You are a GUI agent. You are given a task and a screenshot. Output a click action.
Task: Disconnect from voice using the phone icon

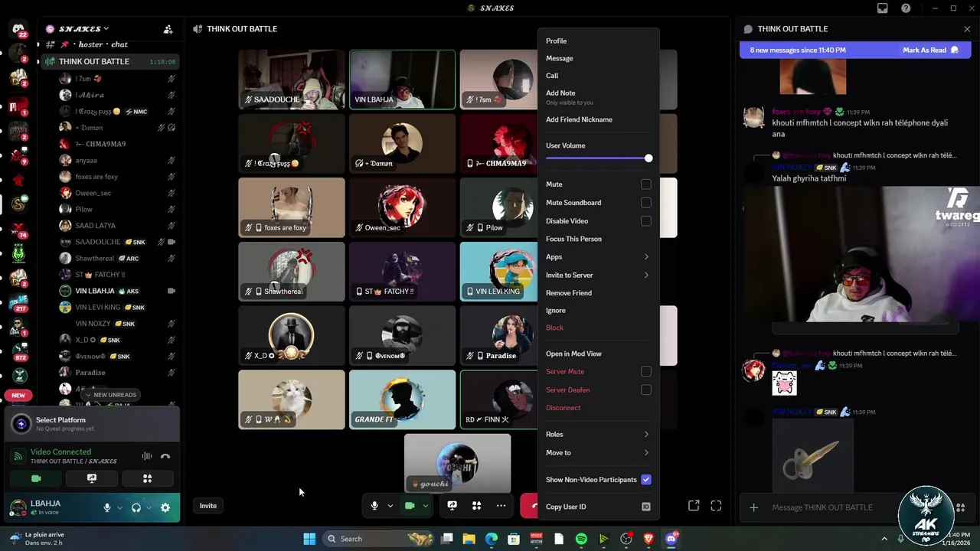click(165, 456)
